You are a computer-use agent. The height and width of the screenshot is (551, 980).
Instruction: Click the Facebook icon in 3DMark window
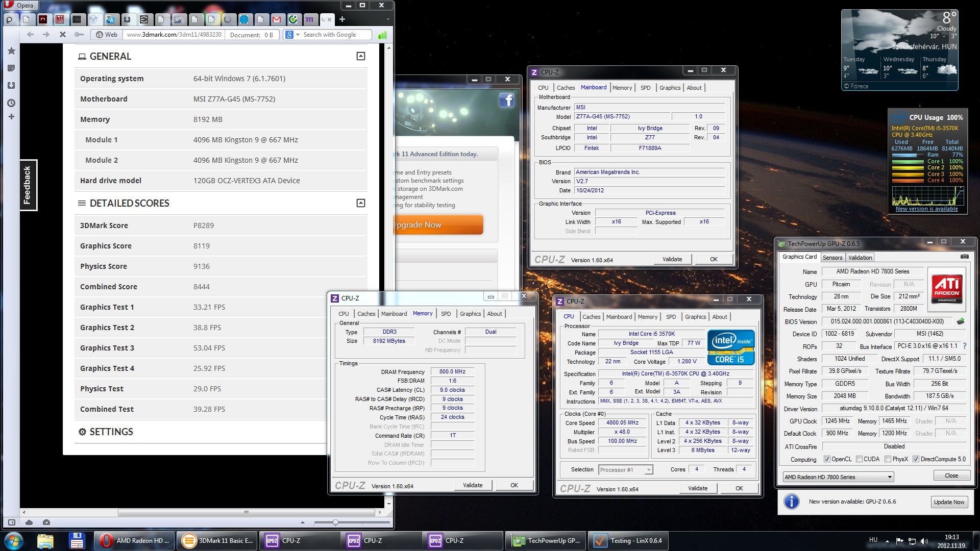point(506,100)
